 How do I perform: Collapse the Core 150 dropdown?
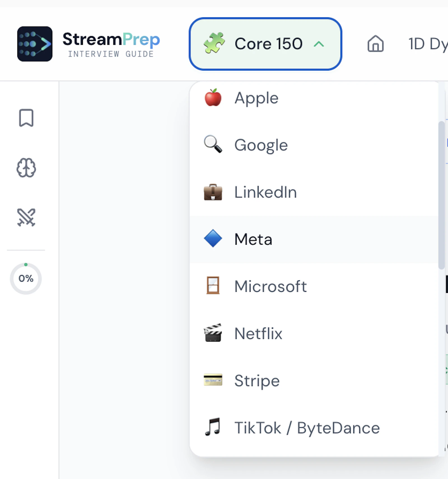coord(265,44)
